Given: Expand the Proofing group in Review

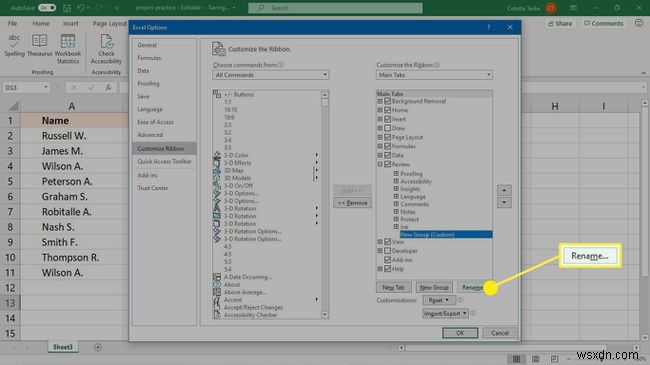Looking at the screenshot, I should click(x=396, y=174).
